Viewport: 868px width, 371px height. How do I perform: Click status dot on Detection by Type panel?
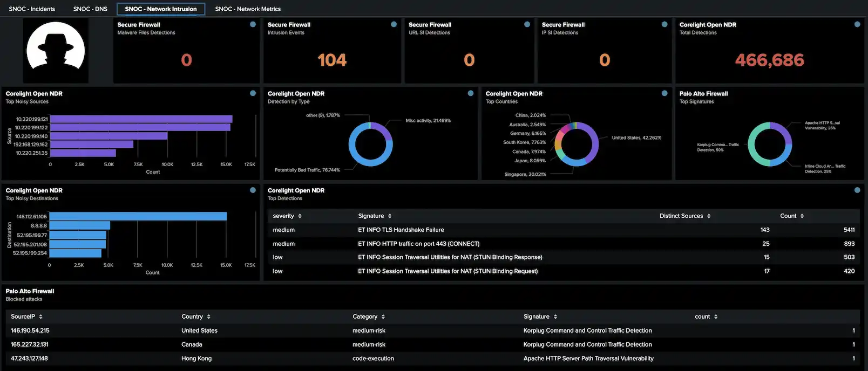(471, 93)
